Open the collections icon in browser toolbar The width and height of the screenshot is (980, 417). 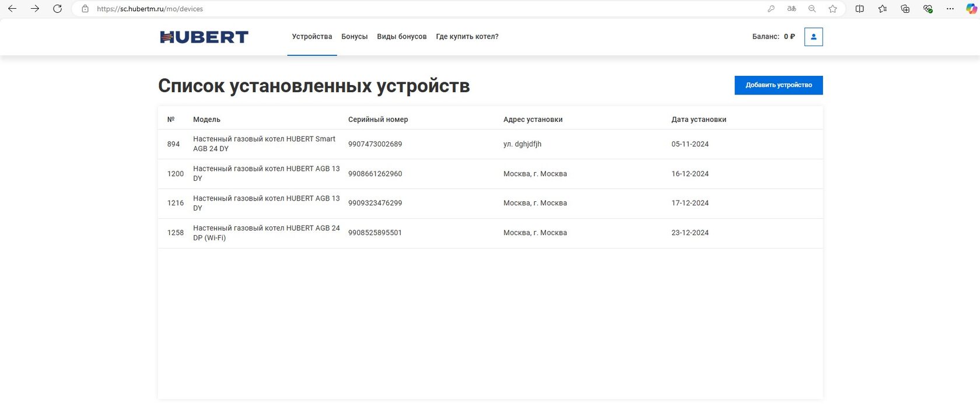coord(905,9)
